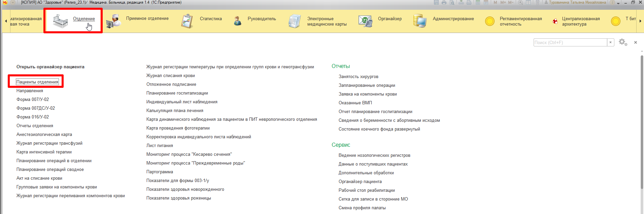
Task: Open the Органайзер email-phone icon
Action: (x=365, y=21)
